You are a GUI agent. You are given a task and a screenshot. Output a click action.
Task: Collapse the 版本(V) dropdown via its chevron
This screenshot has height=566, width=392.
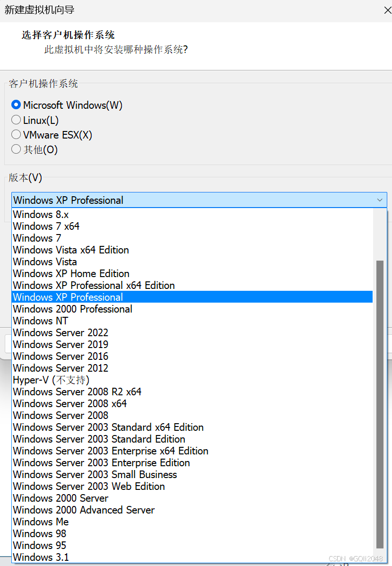click(x=380, y=200)
